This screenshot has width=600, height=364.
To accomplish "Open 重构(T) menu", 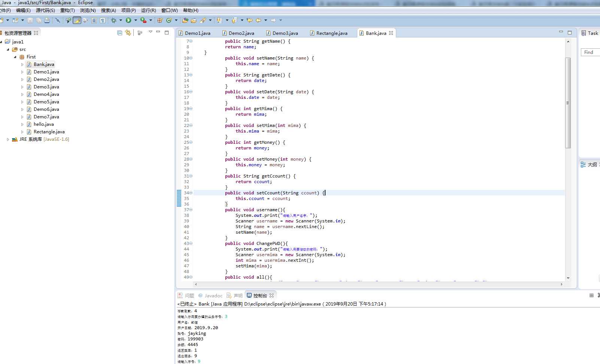I will click(x=67, y=10).
